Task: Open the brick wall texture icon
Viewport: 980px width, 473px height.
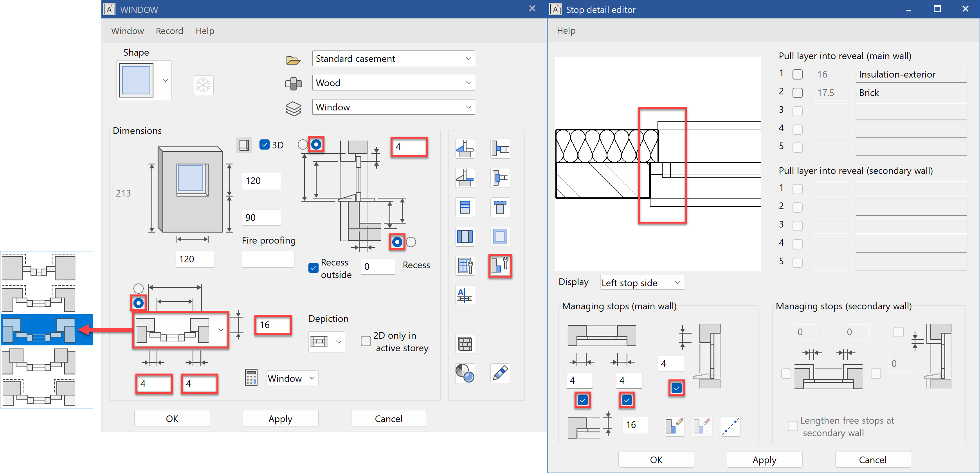Action: click(465, 344)
